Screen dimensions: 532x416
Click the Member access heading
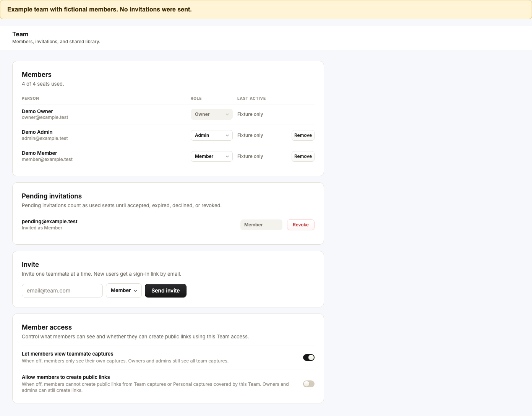point(47,327)
